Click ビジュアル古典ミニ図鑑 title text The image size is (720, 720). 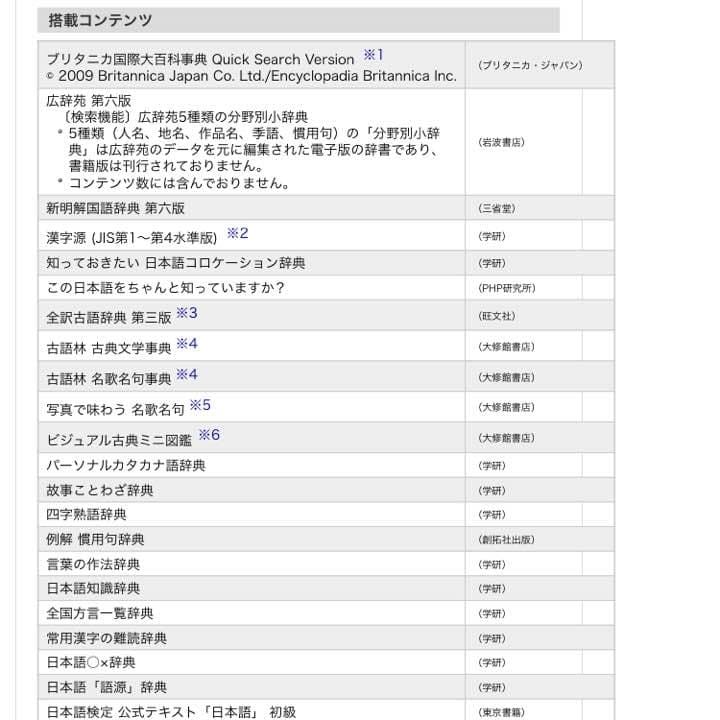tap(119, 440)
